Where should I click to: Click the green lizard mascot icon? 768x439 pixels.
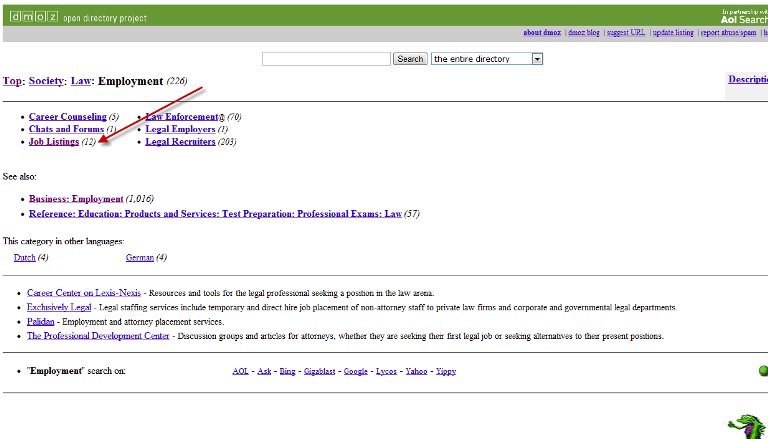[744, 425]
